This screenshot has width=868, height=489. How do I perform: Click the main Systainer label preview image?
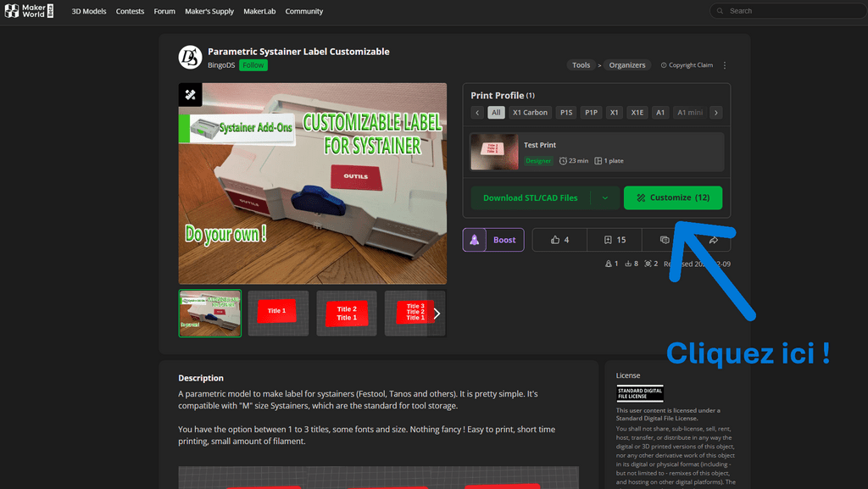[x=313, y=184]
